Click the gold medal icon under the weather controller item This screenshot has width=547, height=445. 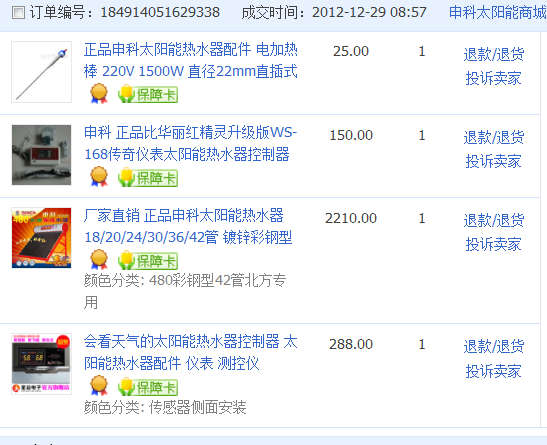99,385
